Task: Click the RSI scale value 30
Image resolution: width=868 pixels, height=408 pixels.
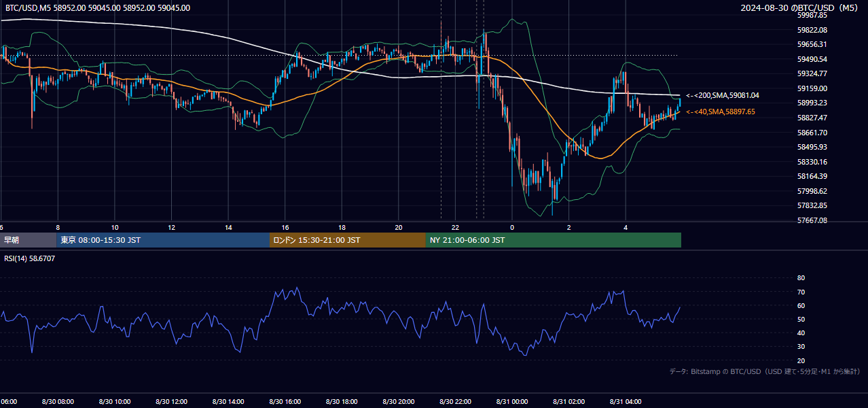Action: 801,347
